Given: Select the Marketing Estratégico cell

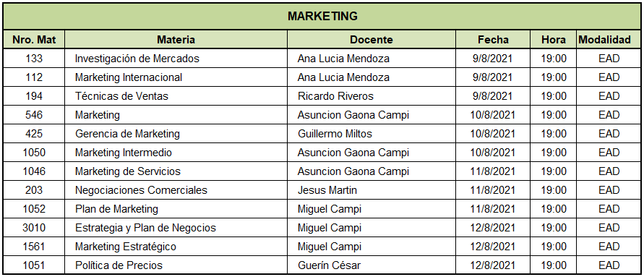Looking at the screenshot, I should [x=176, y=247].
